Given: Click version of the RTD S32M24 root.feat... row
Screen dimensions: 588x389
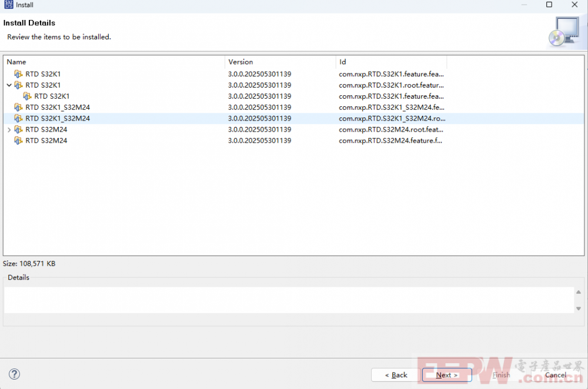Looking at the screenshot, I should click(259, 130).
